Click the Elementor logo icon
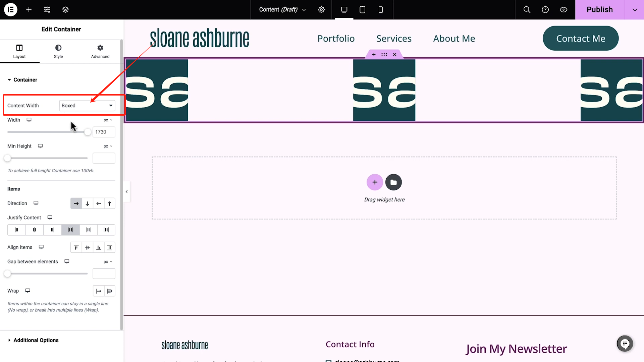 pos(10,9)
